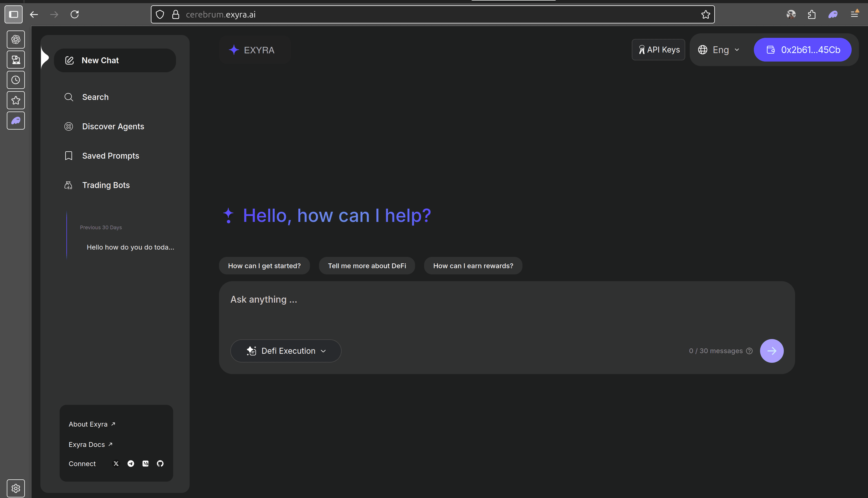Screen dimensions: 868x498
Task: Select "Tell me more about DeFi" suggestion
Action: (366, 266)
